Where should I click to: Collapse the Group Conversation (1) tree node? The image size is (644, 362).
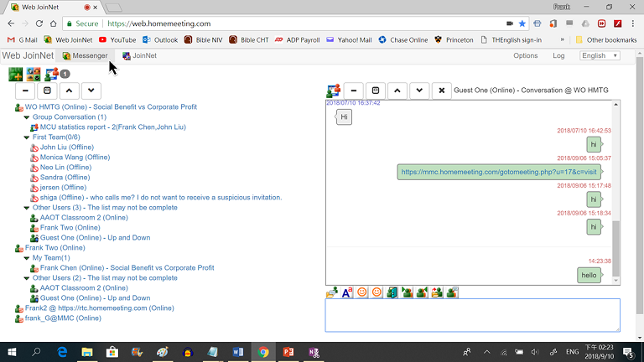click(x=27, y=117)
